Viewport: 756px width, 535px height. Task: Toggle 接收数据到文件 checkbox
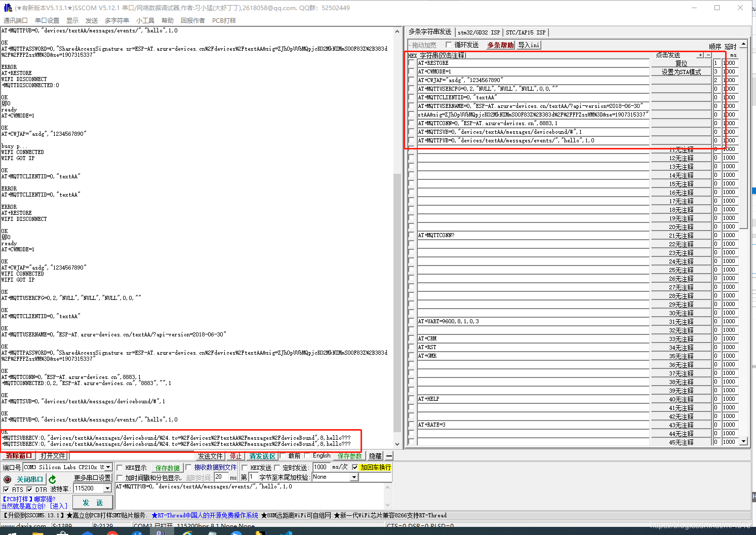(x=189, y=468)
